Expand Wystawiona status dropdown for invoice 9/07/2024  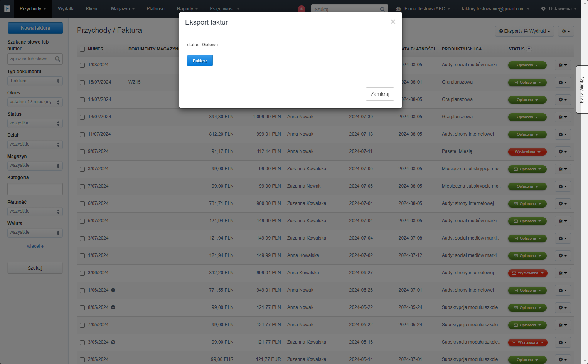point(527,152)
